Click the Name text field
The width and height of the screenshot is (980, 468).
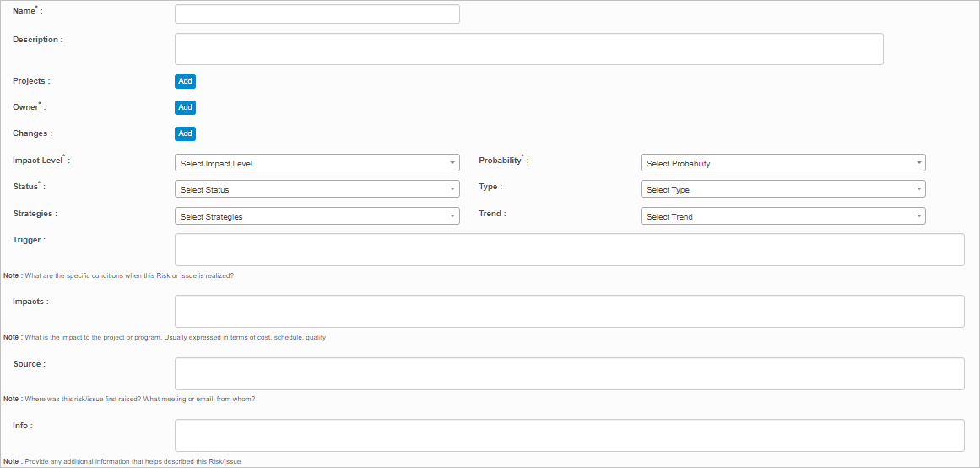[317, 14]
